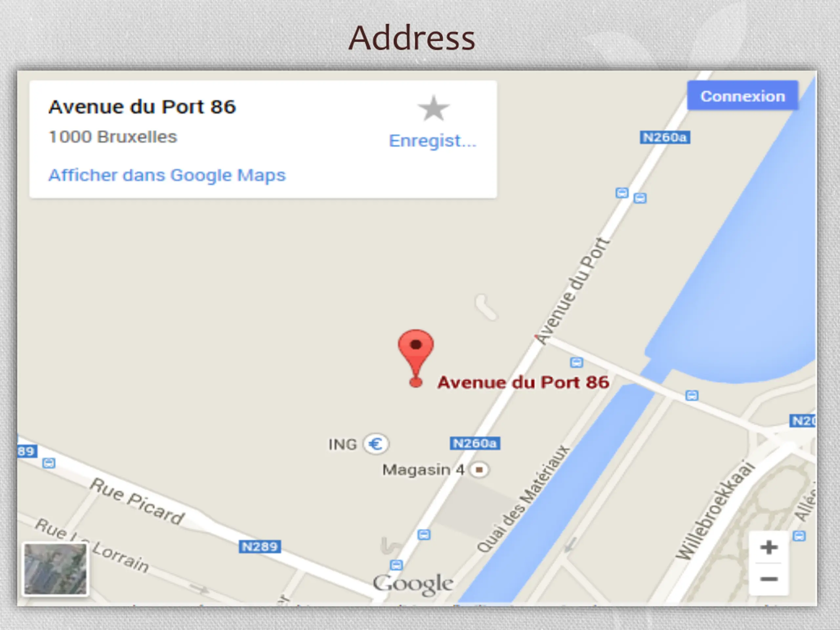The image size is (840, 630).
Task: Sign in with the Connexion button
Action: tap(743, 96)
